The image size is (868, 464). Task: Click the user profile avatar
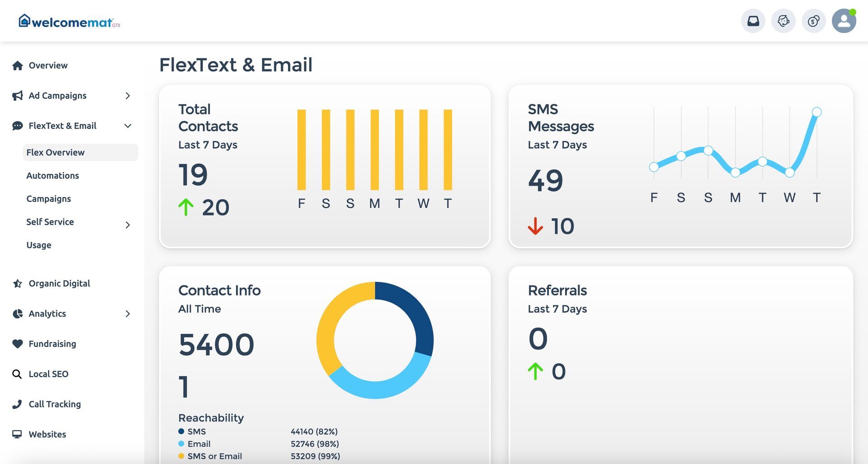coord(844,20)
